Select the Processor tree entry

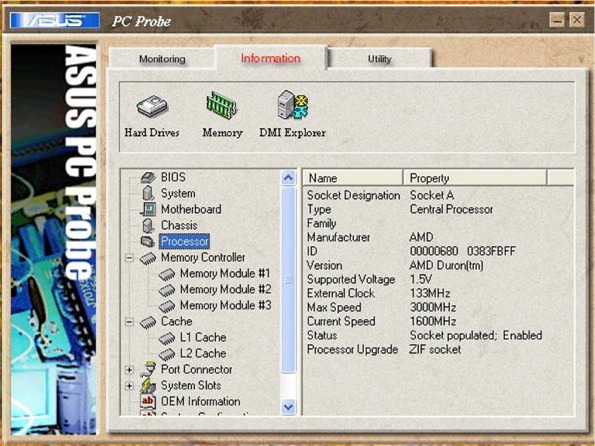(x=184, y=241)
